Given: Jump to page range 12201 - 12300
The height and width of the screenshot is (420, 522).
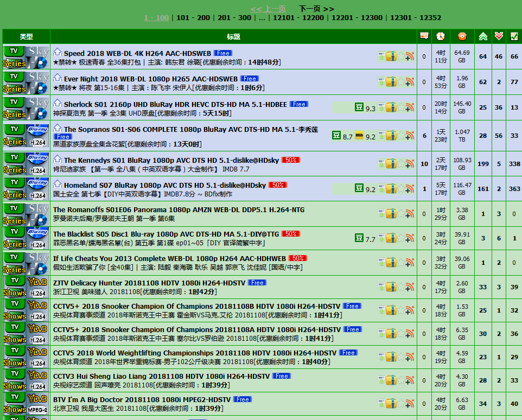Looking at the screenshot, I should tap(357, 18).
